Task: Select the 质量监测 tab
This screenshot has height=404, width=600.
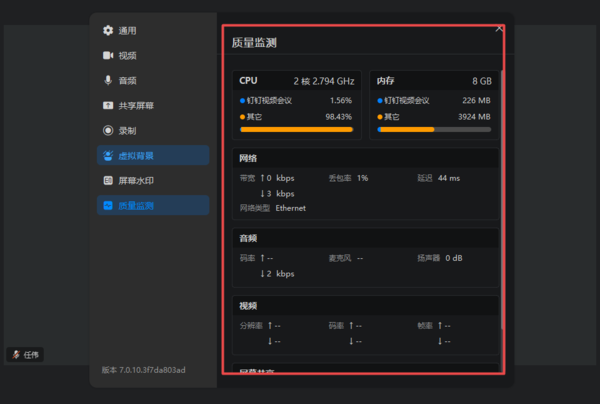Action: pyautogui.click(x=153, y=205)
